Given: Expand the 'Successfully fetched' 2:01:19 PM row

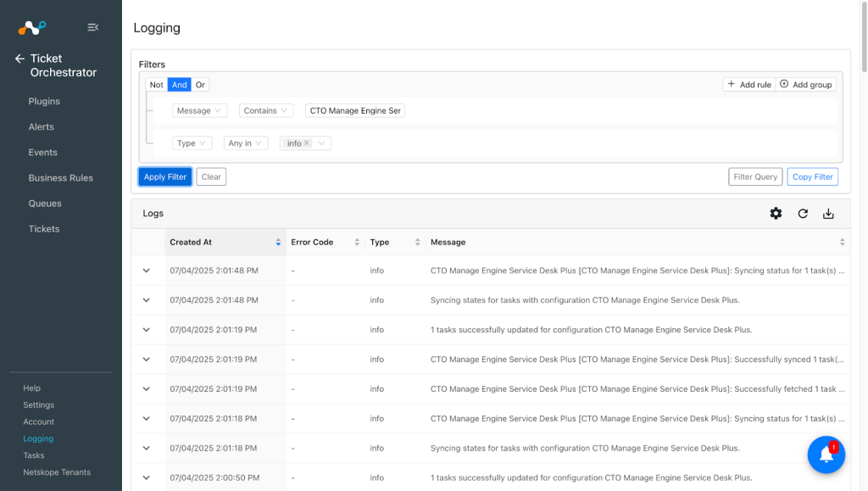Looking at the screenshot, I should pos(146,389).
